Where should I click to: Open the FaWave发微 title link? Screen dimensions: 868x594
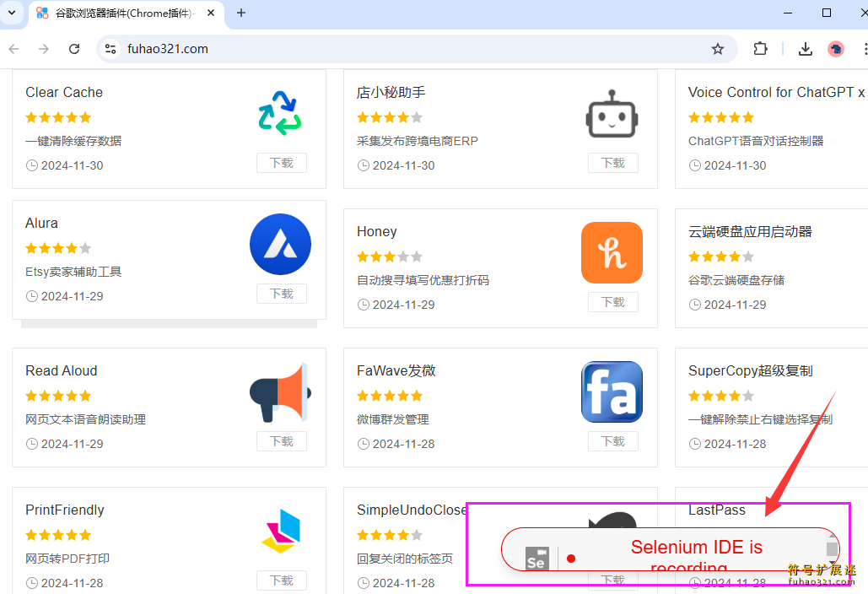click(396, 370)
